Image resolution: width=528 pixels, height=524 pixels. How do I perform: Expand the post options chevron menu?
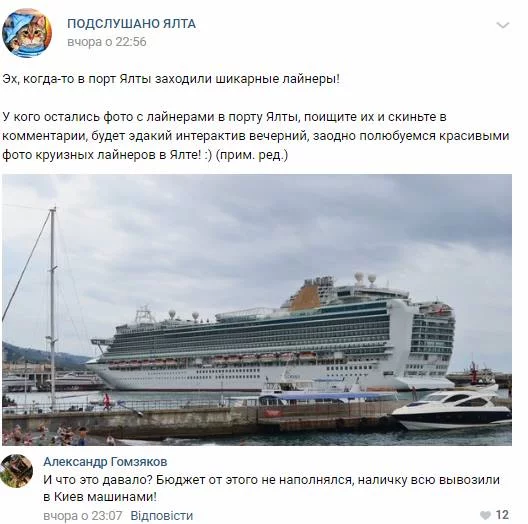pos(502,25)
